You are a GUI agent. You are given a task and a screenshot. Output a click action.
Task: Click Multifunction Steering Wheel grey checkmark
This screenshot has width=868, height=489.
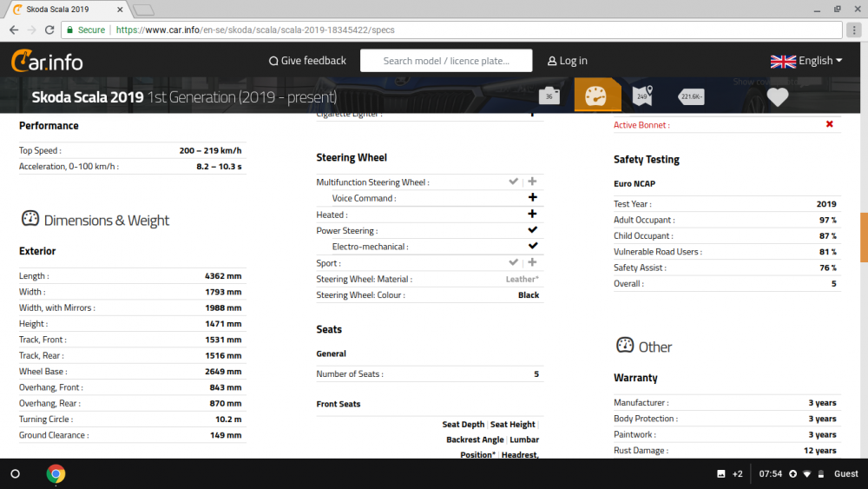coord(513,181)
